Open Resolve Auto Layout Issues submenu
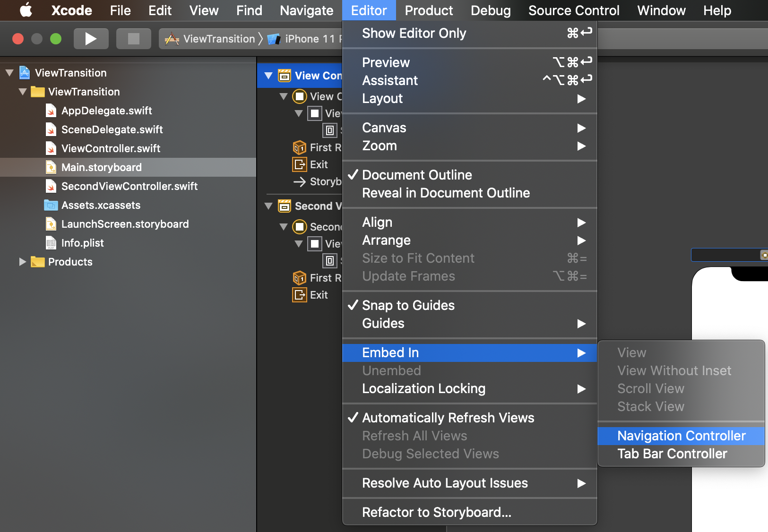The height and width of the screenshot is (532, 768). click(470, 483)
